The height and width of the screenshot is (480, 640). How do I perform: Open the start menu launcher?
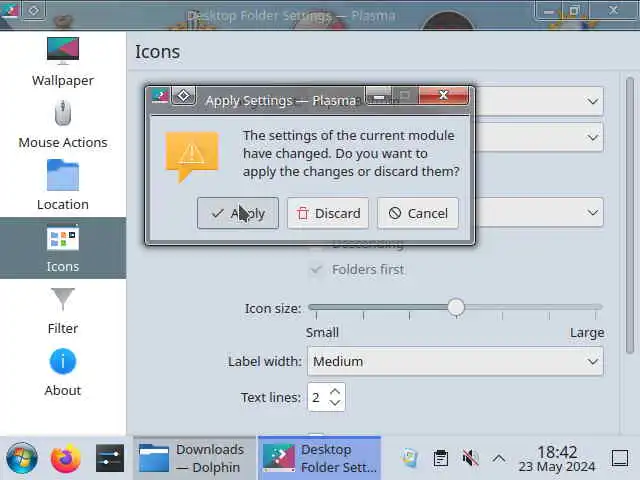[x=22, y=458]
